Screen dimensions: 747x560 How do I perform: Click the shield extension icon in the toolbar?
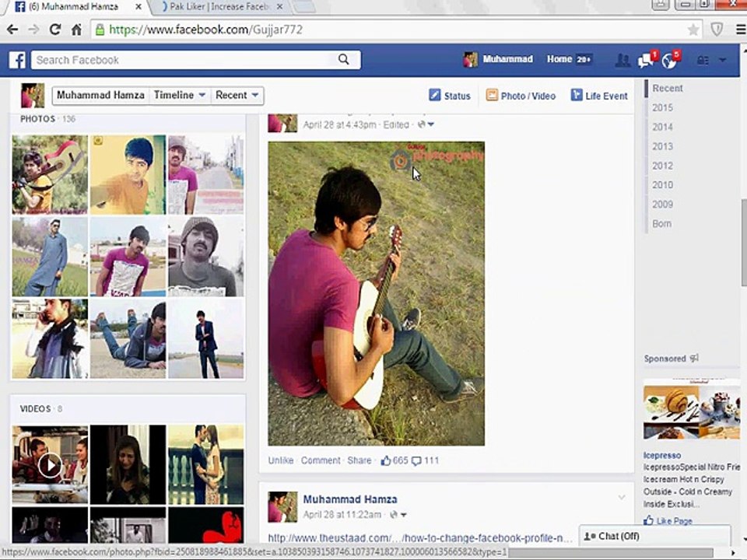coord(717,30)
